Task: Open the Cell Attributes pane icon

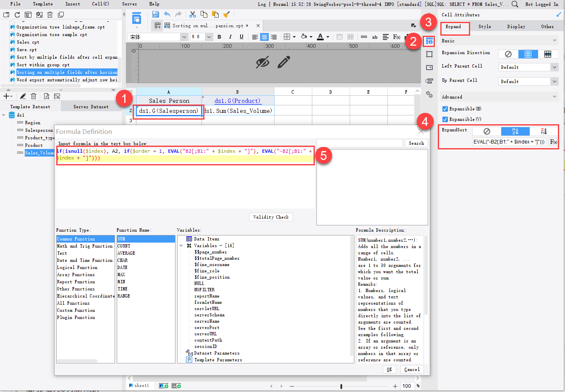Action: click(x=429, y=41)
